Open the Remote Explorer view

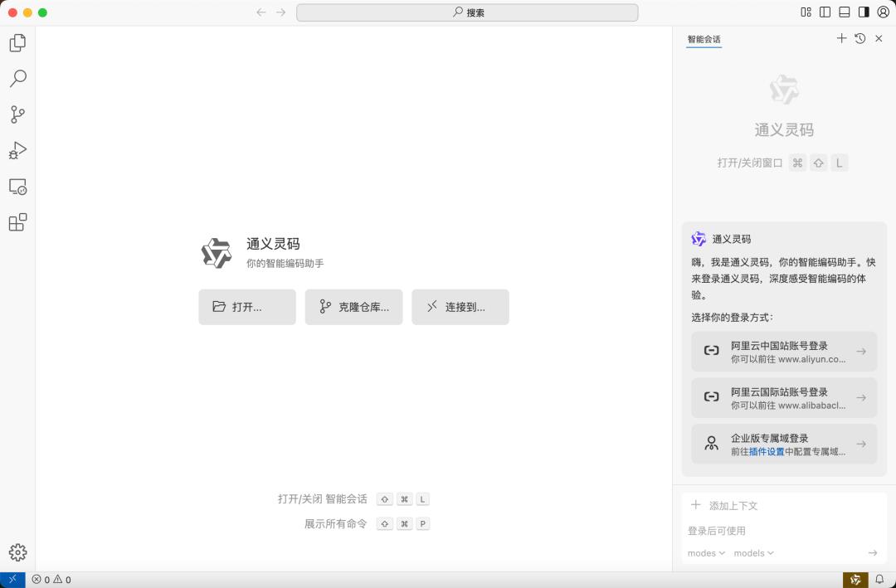click(17, 187)
